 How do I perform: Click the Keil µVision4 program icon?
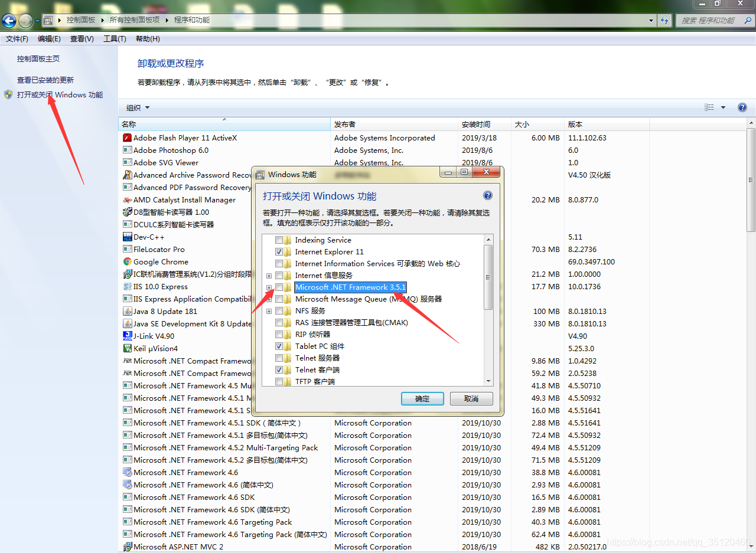coord(127,348)
